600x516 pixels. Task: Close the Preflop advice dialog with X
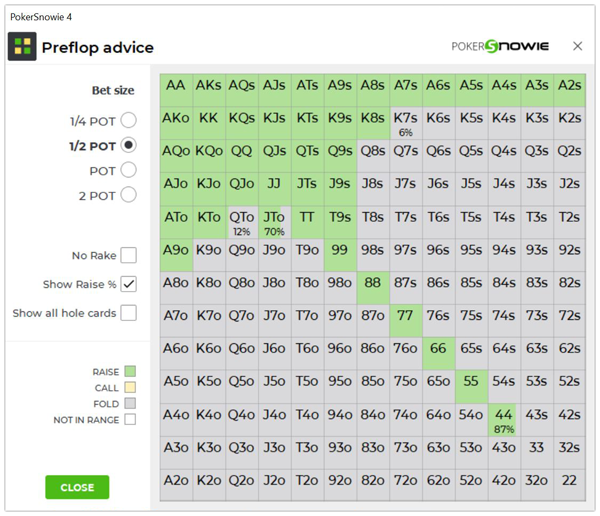pyautogui.click(x=577, y=46)
